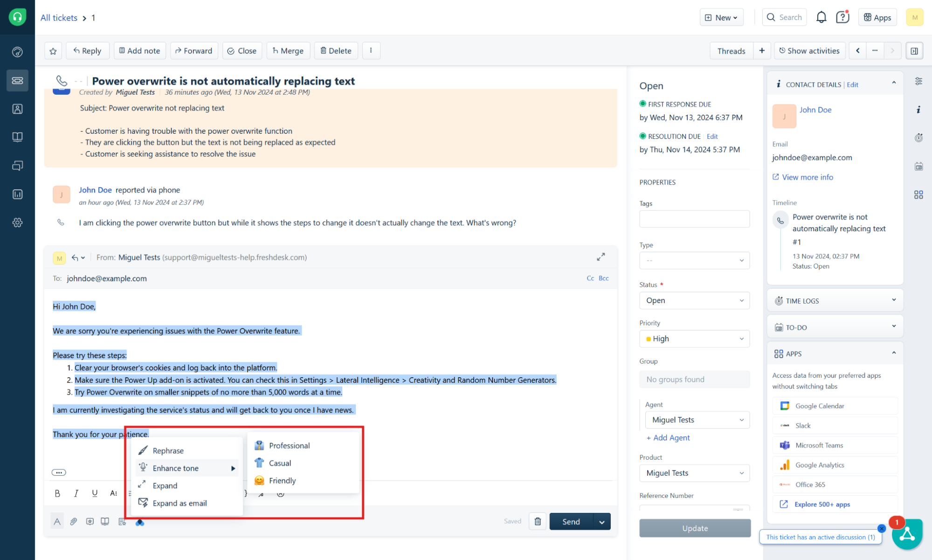Screen dimensions: 932x560
Task: Click the Reply button in the toolbar
Action: tap(87, 50)
